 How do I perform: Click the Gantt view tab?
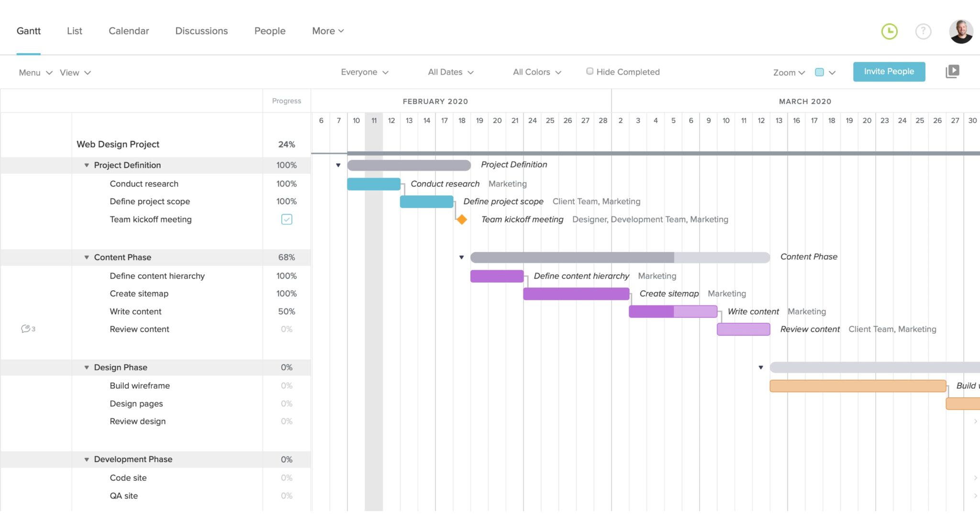29,31
